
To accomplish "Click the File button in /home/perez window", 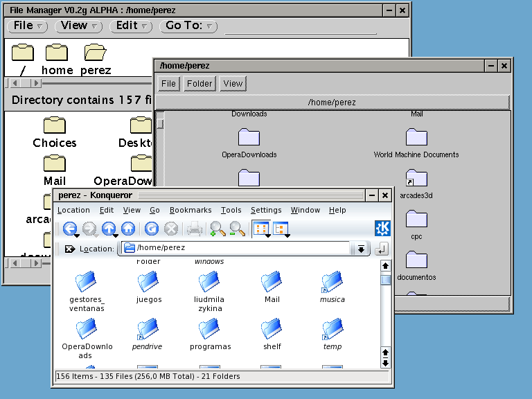I will 168,83.
